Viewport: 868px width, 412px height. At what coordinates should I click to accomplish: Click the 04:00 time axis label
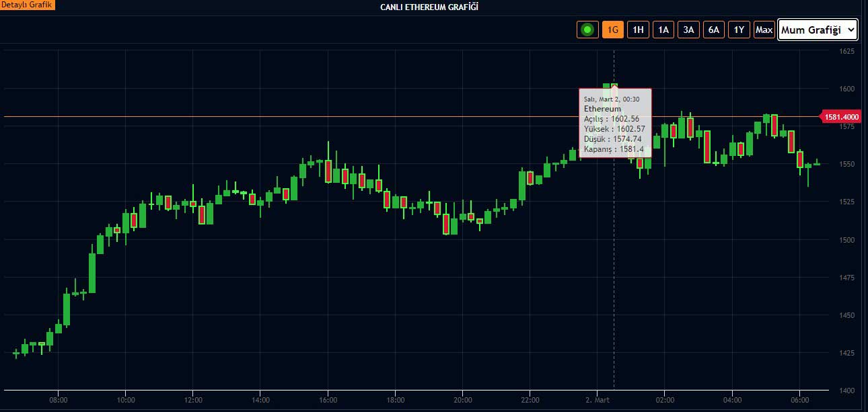[x=732, y=400]
